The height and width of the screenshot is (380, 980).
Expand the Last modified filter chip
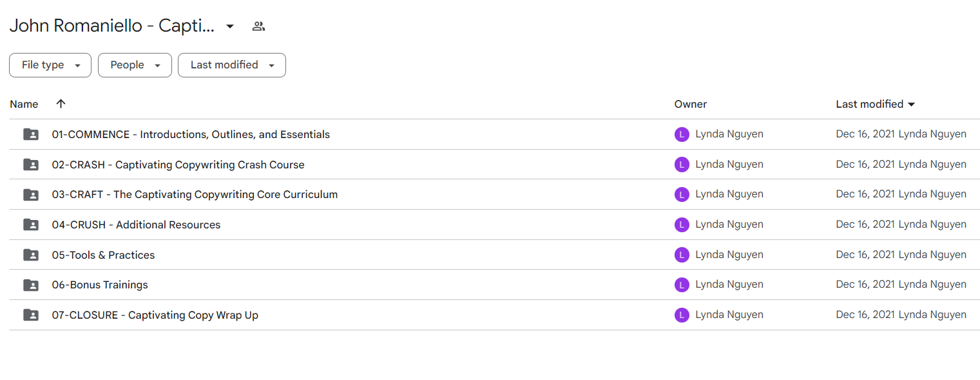(x=232, y=65)
